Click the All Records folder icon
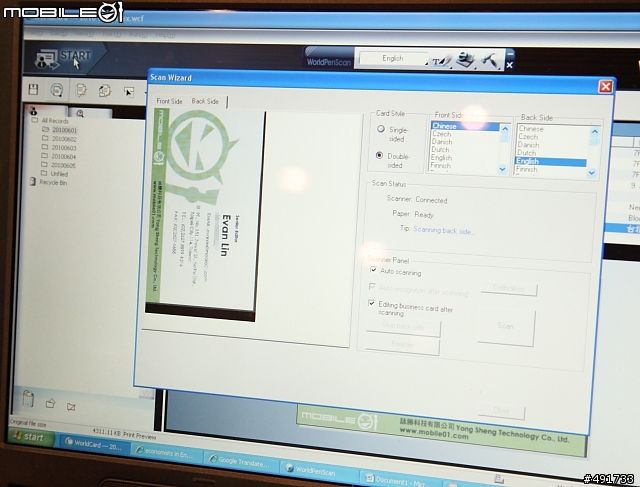Screen dimensions: 640x487 35,120
